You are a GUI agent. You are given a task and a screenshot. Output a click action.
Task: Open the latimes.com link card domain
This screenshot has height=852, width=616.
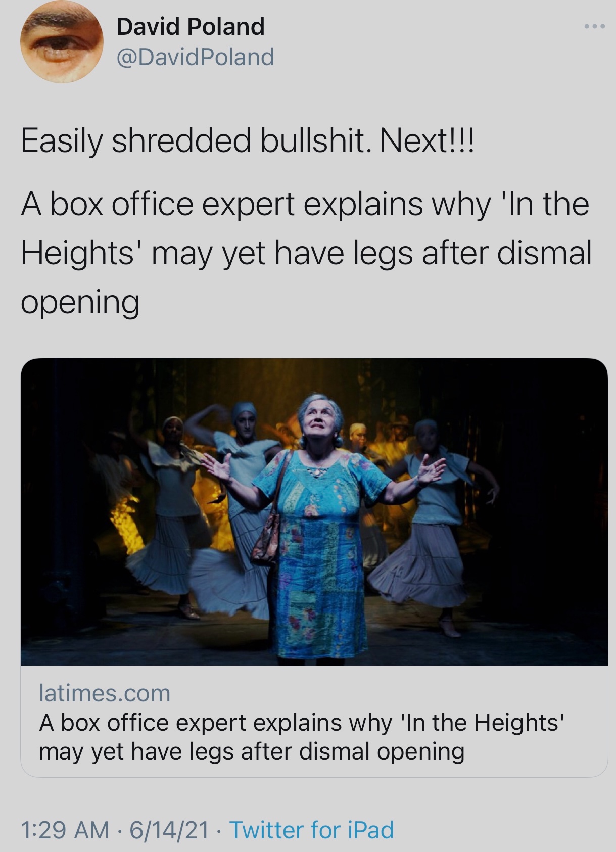coord(105,693)
